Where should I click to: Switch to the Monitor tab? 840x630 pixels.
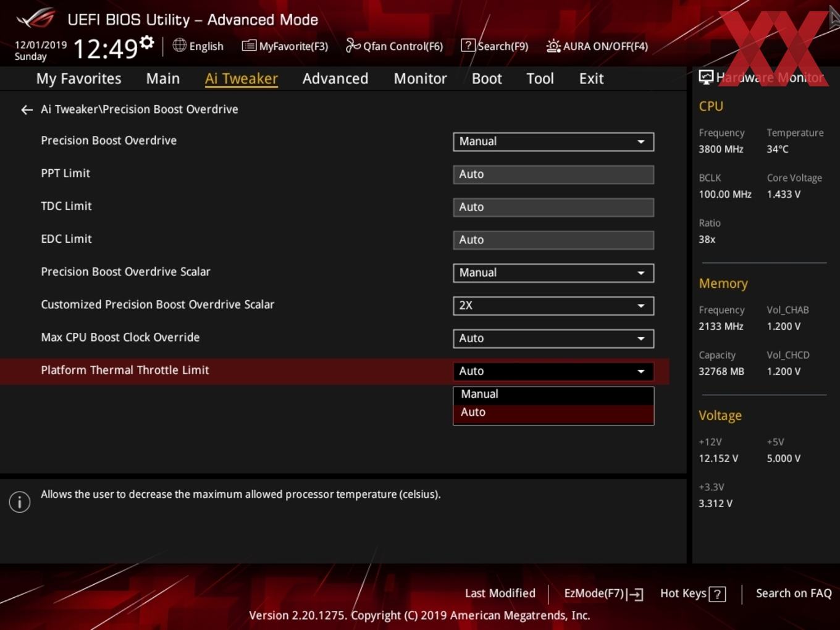(420, 78)
